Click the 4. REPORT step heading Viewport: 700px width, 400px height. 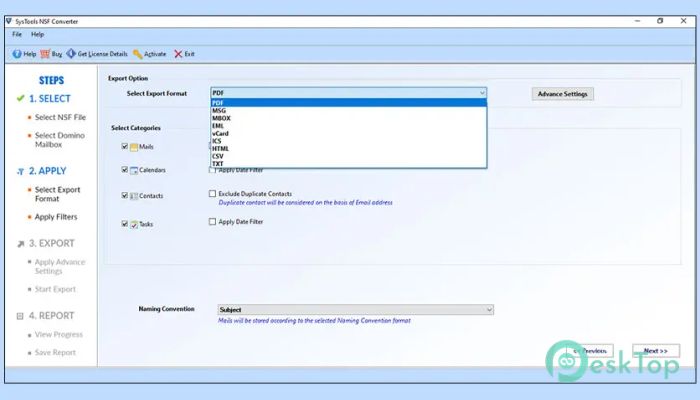click(x=51, y=316)
